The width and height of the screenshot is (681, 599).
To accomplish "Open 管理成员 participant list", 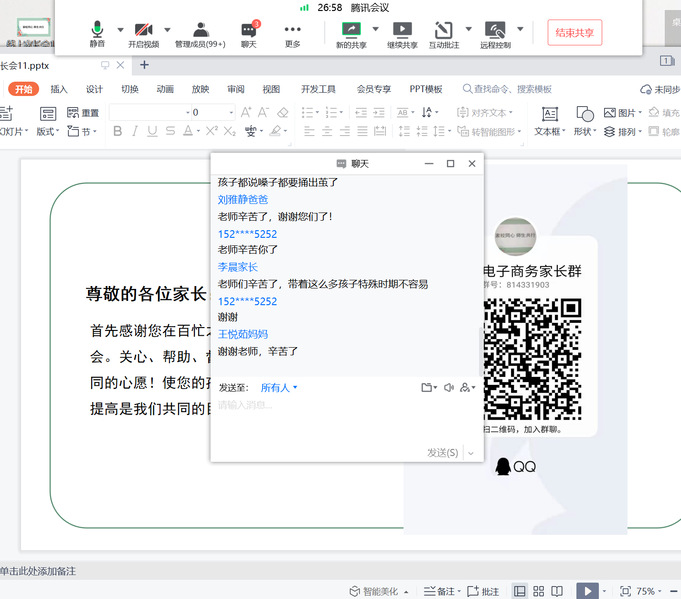I will click(200, 30).
